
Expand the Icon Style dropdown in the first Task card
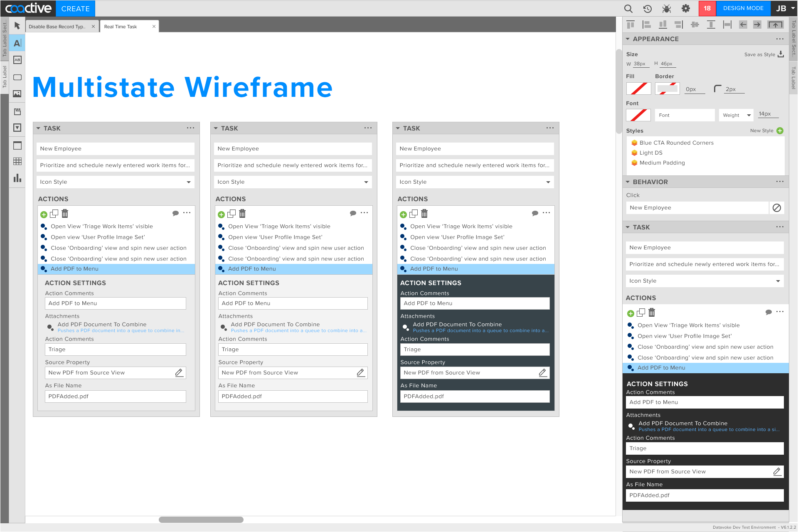189,182
